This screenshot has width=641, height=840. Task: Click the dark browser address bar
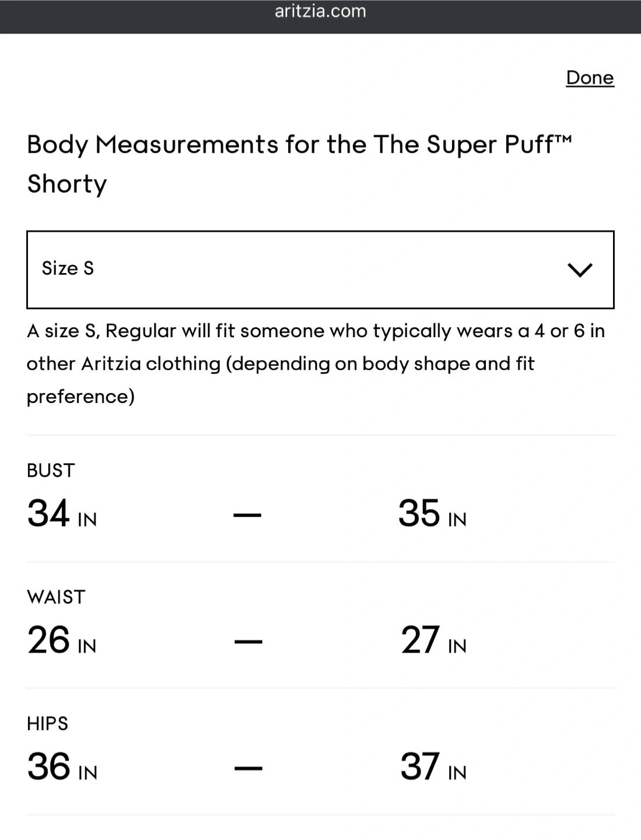[117, 16]
